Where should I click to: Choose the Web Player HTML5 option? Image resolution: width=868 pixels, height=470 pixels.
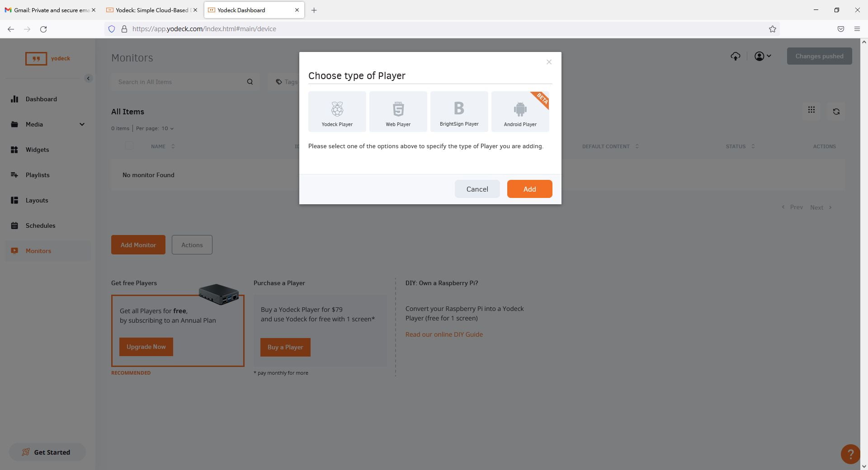coord(398,112)
